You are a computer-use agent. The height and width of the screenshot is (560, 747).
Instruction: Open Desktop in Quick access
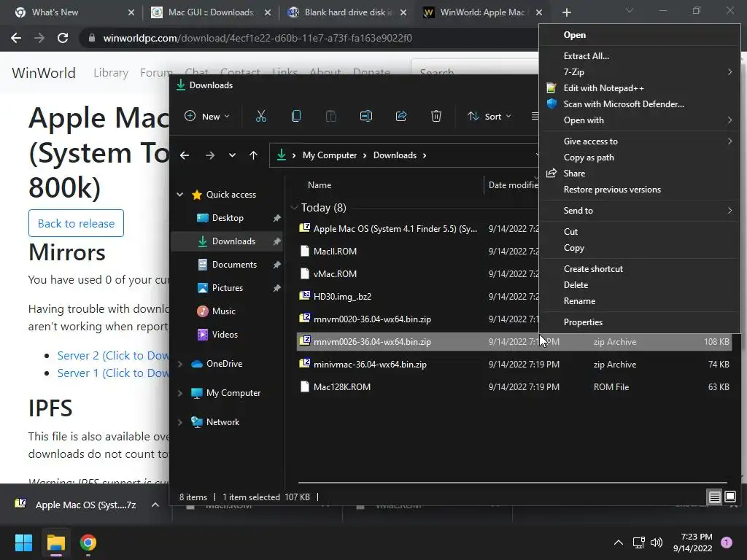click(x=228, y=217)
